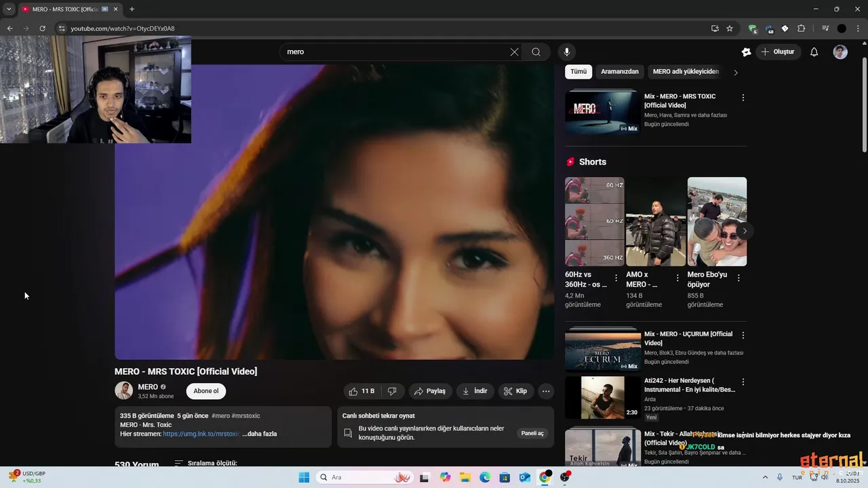The width and height of the screenshot is (868, 488).
Task: Click the main video player
Action: coord(334,212)
